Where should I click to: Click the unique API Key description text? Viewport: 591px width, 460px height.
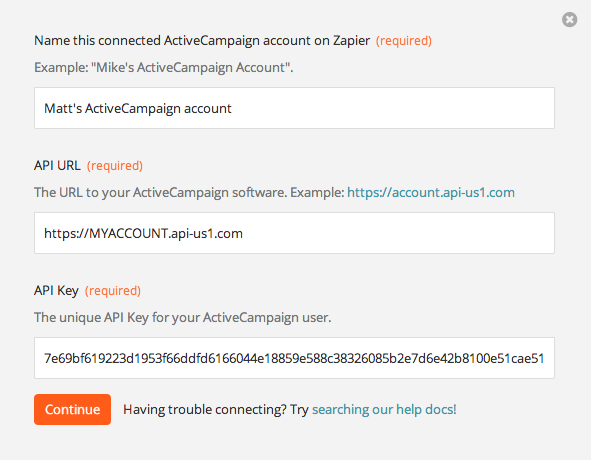coord(182,317)
